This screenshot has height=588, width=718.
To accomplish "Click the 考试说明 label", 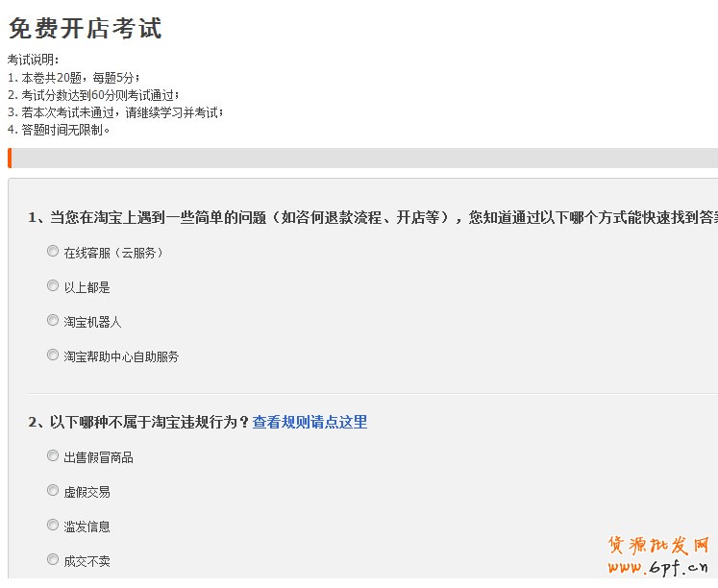I will pos(33,60).
